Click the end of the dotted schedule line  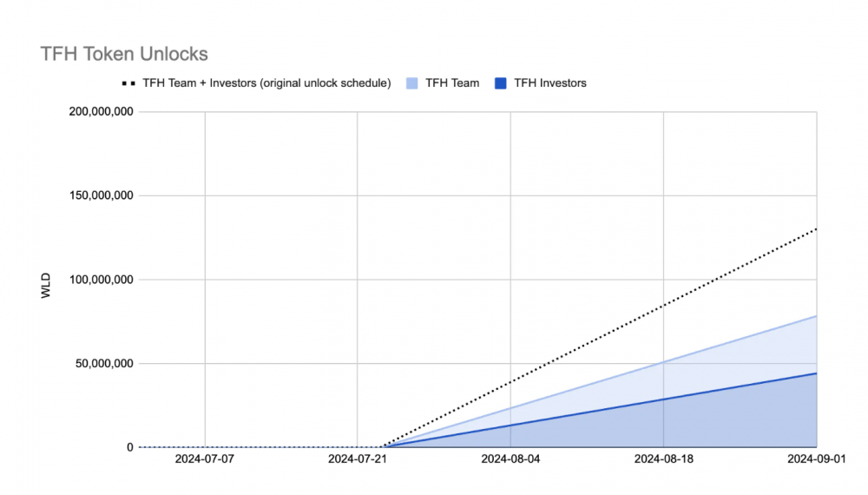816,228
